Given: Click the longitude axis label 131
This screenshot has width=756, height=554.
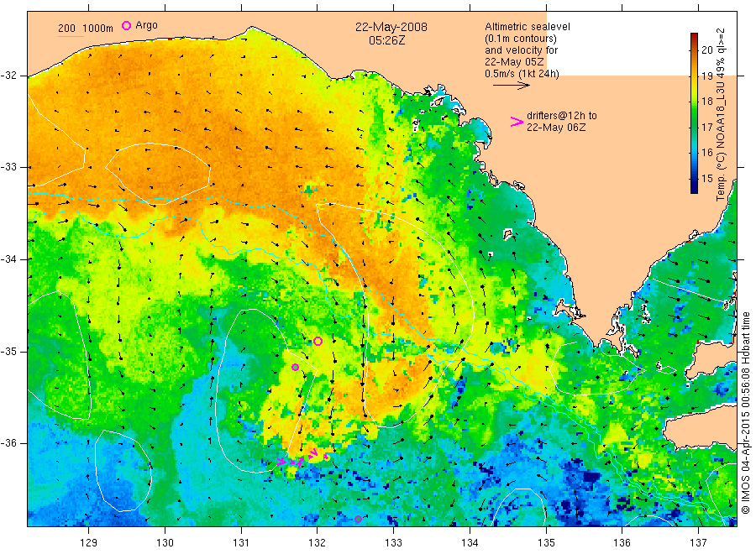Looking at the screenshot, I should point(241,543).
